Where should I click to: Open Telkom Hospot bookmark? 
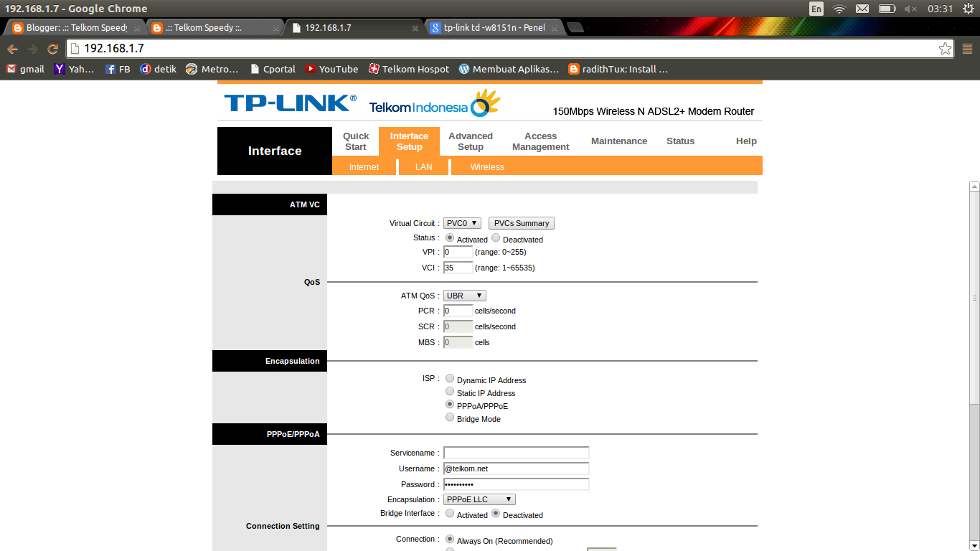click(x=408, y=69)
